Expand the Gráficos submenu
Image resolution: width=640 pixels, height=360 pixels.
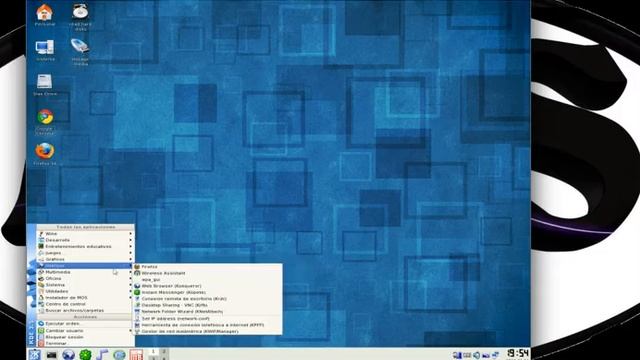85,259
